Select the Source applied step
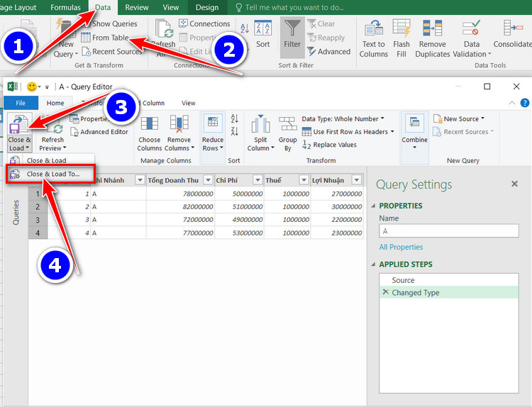The height and width of the screenshot is (407, 532). [x=449, y=280]
